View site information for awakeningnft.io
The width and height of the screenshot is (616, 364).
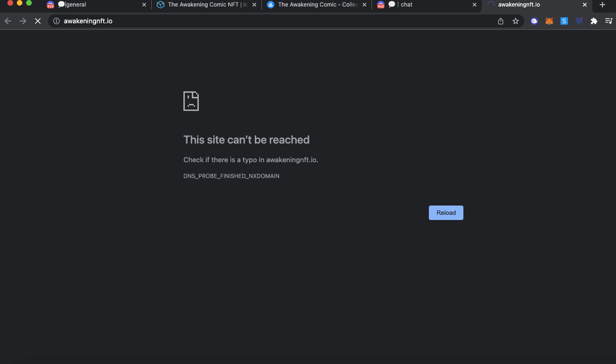[56, 21]
